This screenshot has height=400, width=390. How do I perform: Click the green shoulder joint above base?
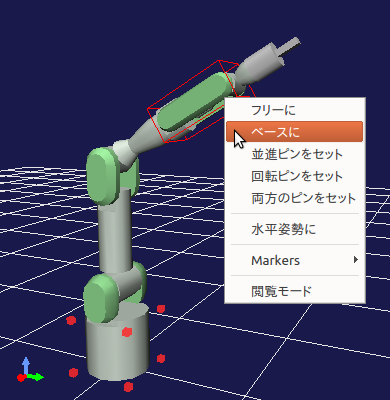click(x=101, y=298)
